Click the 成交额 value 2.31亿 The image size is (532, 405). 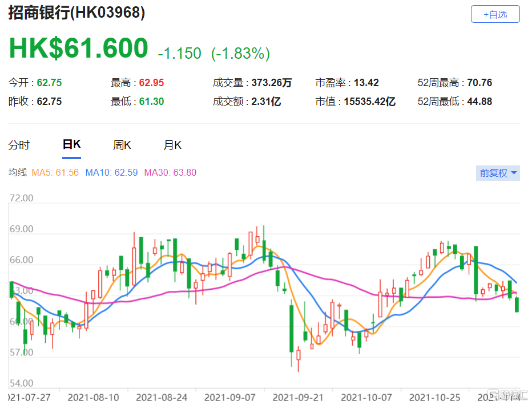point(266,102)
